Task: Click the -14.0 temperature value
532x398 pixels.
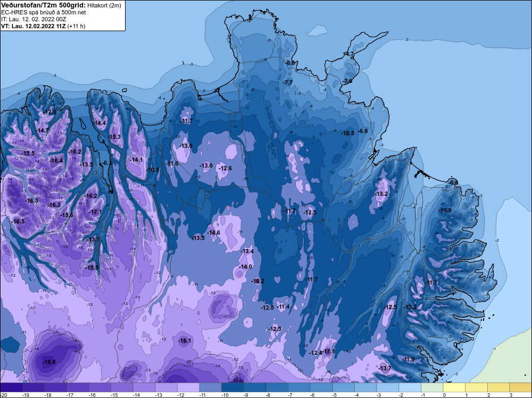Action: click(245, 267)
